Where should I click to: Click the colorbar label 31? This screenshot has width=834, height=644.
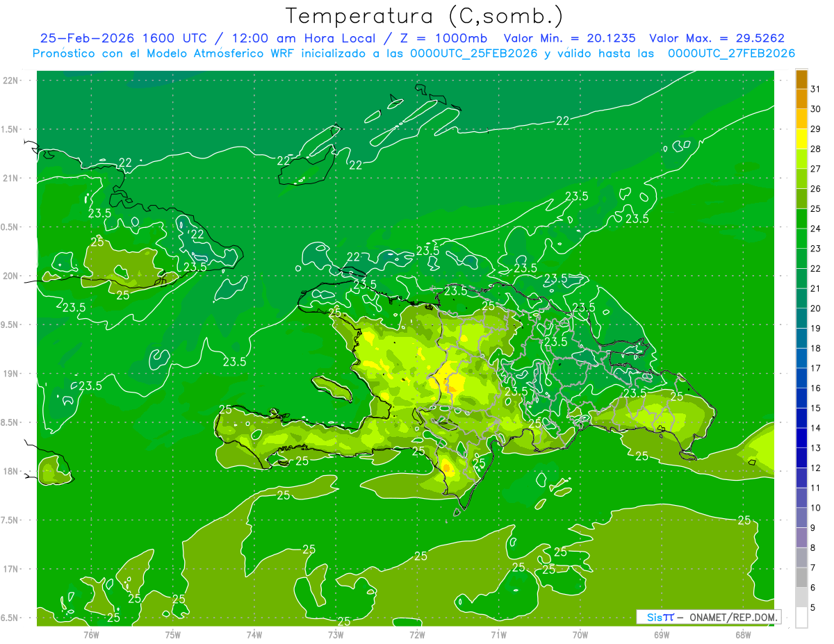click(816, 89)
